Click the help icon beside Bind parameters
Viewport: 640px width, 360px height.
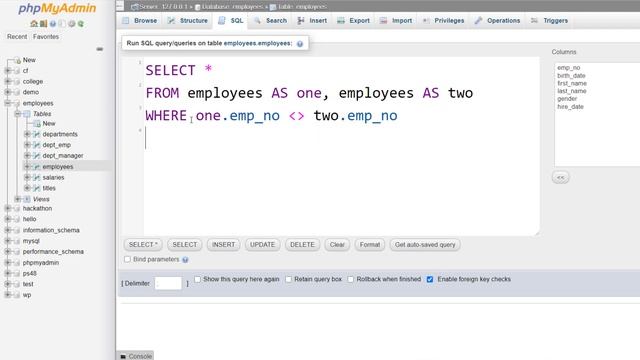(x=185, y=260)
